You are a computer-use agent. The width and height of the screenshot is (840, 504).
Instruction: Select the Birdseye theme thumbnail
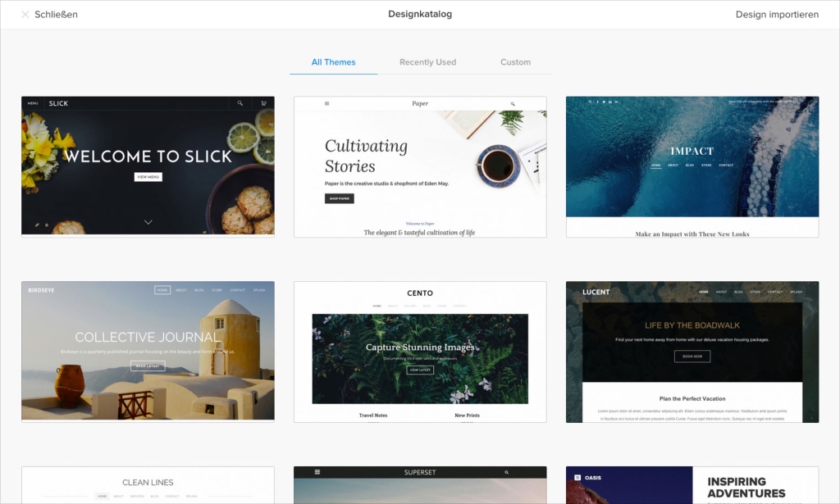148,352
